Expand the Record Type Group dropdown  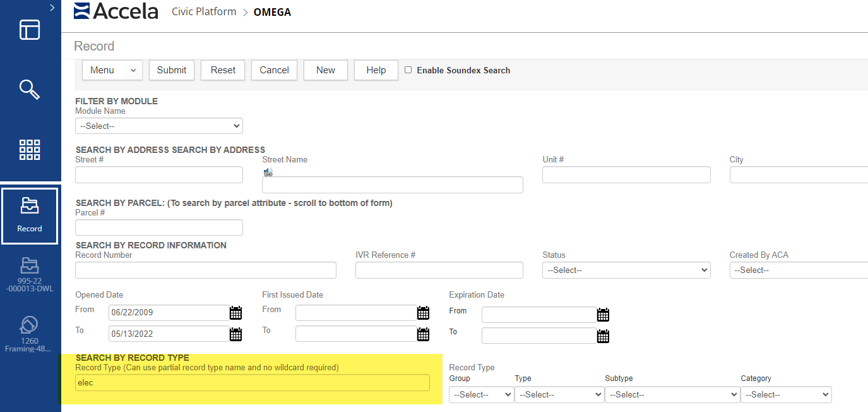click(x=481, y=394)
